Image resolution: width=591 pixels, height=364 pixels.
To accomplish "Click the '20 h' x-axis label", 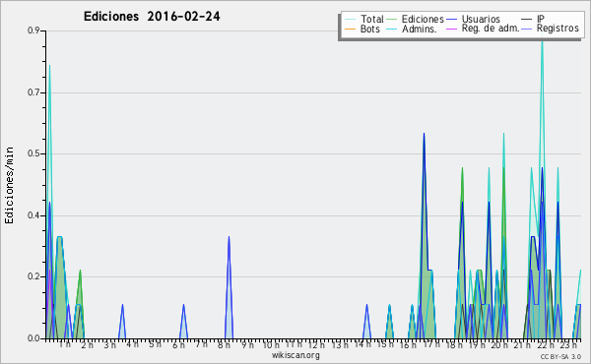I will [x=499, y=345].
